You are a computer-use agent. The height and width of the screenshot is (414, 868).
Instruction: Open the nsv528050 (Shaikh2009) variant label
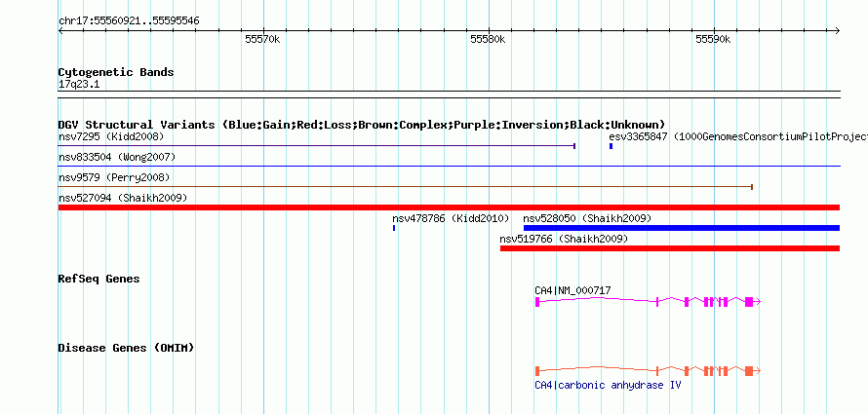tap(587, 218)
